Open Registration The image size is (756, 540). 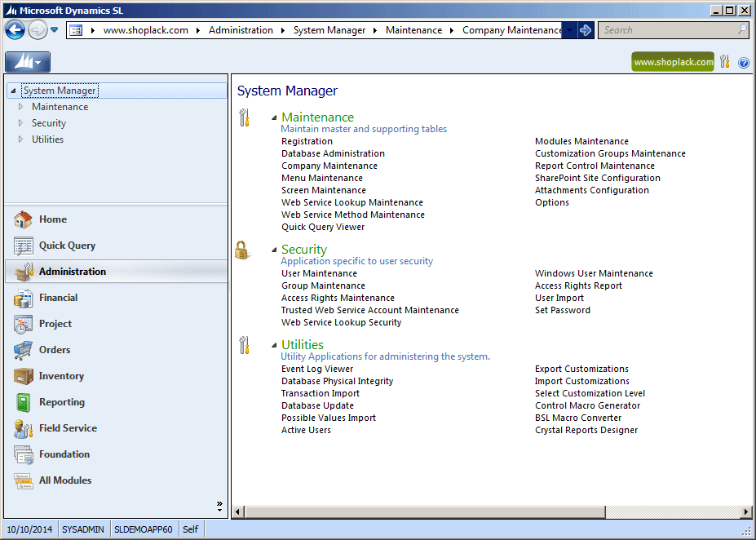pos(307,141)
